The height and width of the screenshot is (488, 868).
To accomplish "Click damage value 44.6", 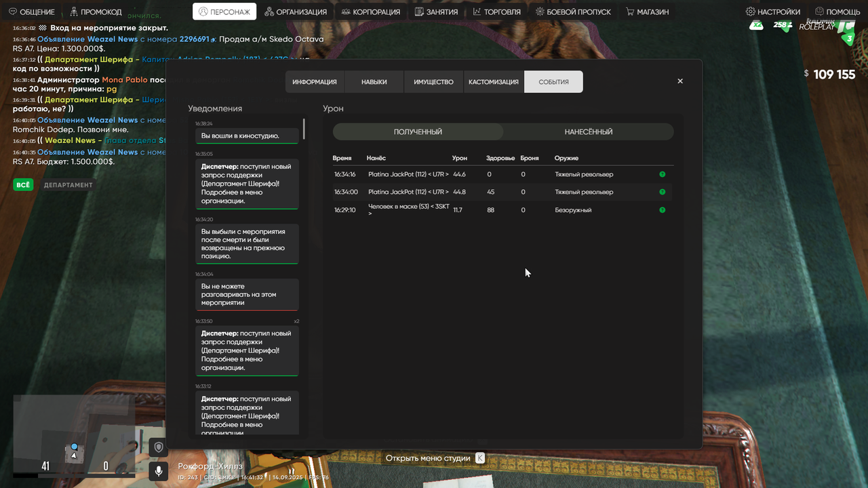I will point(460,174).
